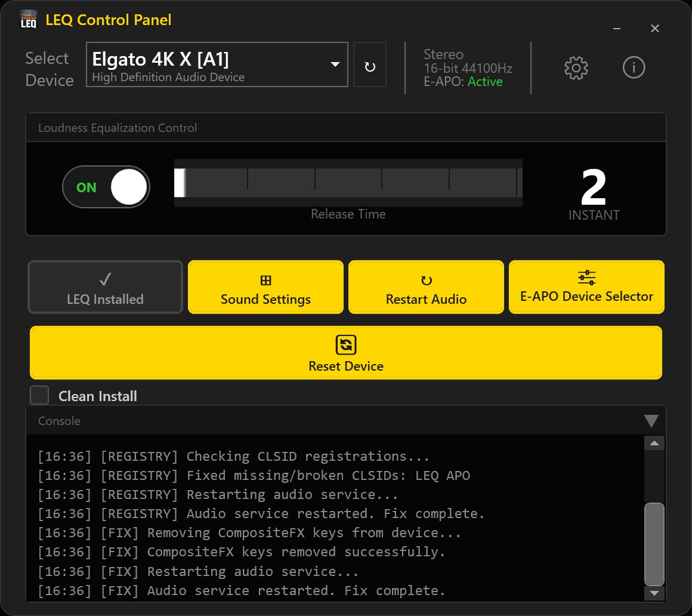Image resolution: width=692 pixels, height=616 pixels.
Task: Minimize the LEQ Control Panel window
Action: click(617, 29)
